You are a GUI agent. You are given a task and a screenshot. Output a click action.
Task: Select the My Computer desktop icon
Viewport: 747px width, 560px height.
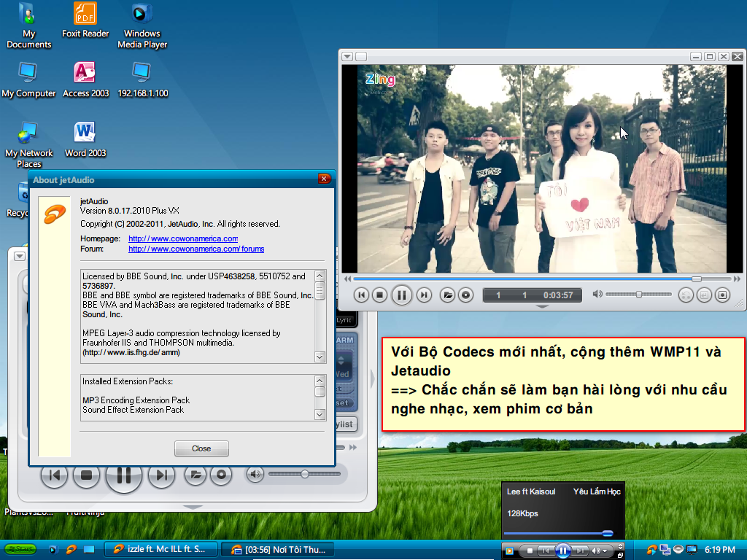pos(28,80)
